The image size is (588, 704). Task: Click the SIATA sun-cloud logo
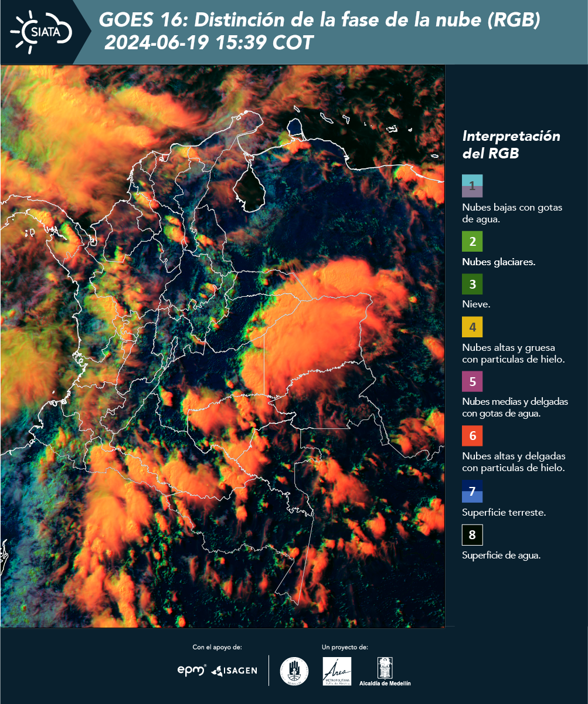pyautogui.click(x=42, y=31)
